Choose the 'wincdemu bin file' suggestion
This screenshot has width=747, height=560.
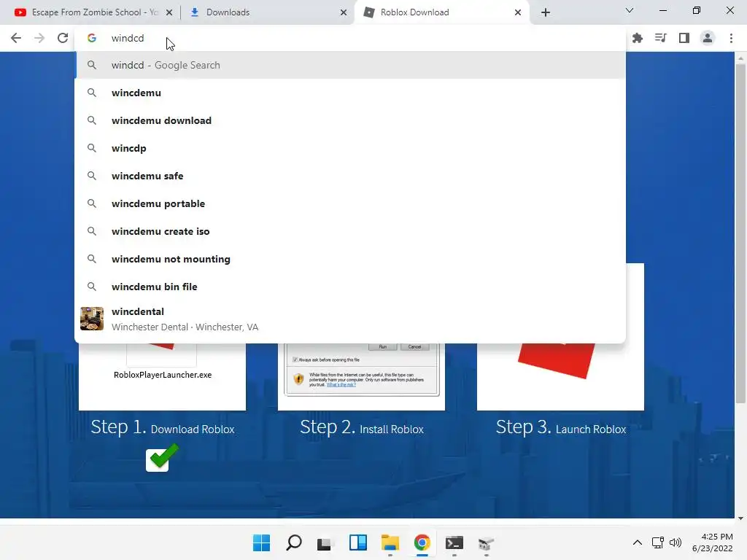pos(350,287)
